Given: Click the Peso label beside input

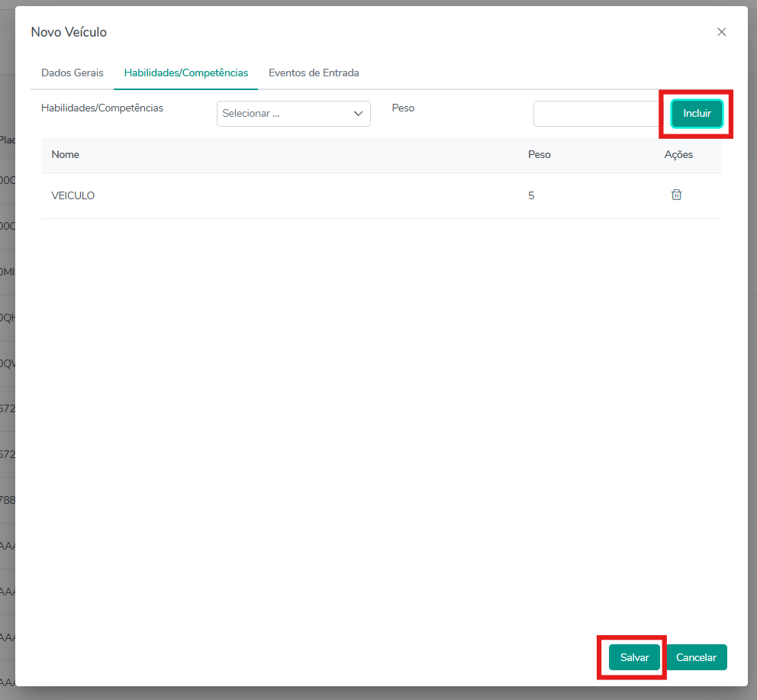Looking at the screenshot, I should [x=403, y=108].
